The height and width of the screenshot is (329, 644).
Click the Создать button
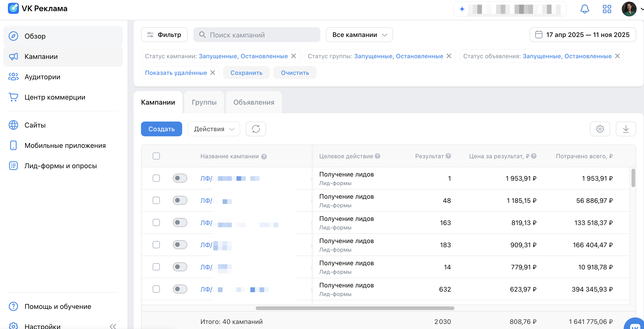161,129
